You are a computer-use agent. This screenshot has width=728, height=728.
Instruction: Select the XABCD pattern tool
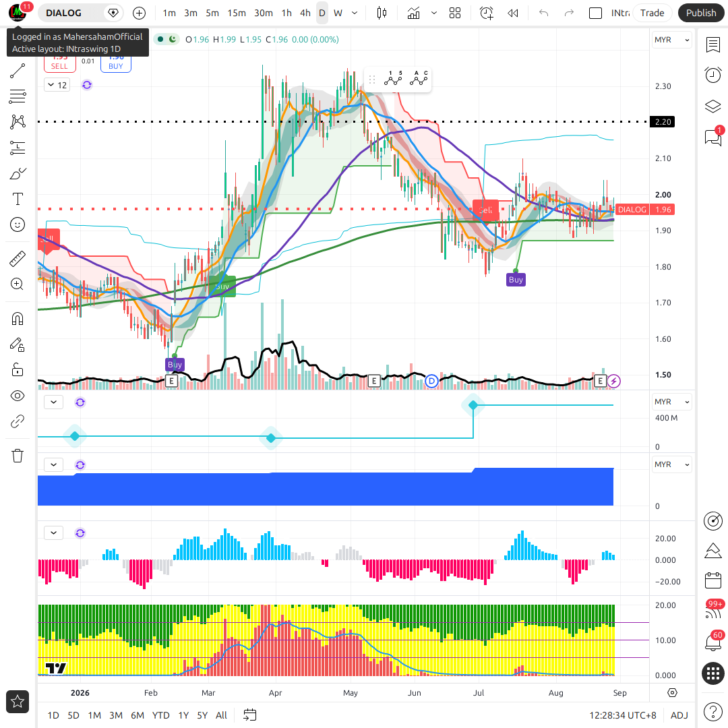(x=18, y=121)
